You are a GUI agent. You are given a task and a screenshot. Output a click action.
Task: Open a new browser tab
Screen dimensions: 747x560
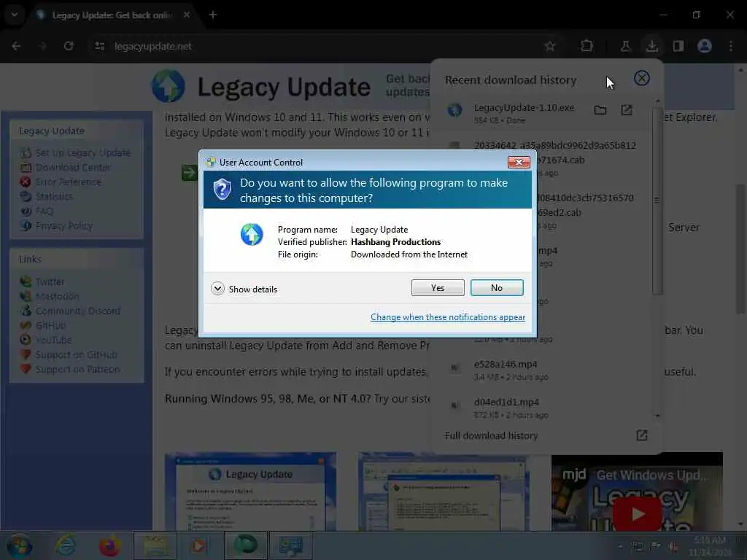click(x=213, y=15)
